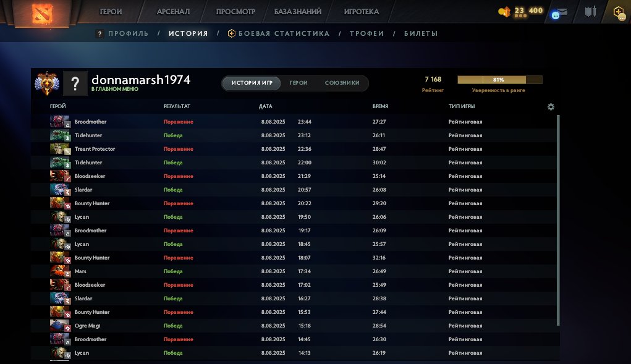Click Tidehunter portrait in 22:00 match
This screenshot has height=364, width=631.
pos(60,163)
